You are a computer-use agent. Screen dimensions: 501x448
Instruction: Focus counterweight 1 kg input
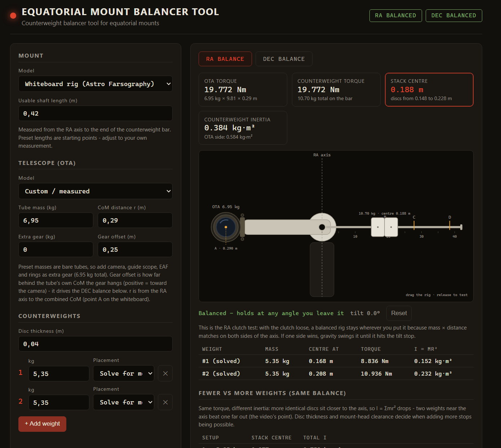pyautogui.click(x=59, y=373)
